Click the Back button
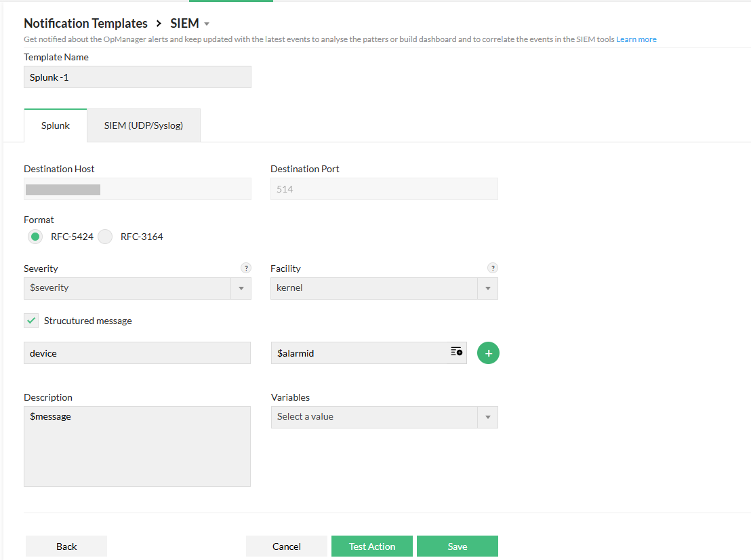This screenshot has height=560, width=751. point(66,546)
